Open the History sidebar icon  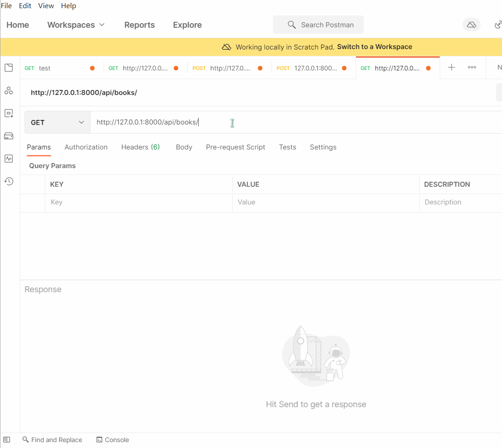coord(9,181)
